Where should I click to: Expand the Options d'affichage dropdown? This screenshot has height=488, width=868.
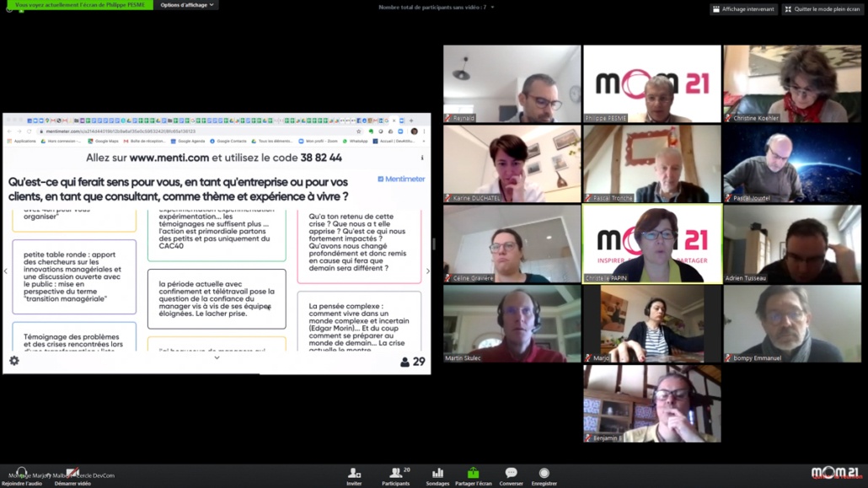186,5
